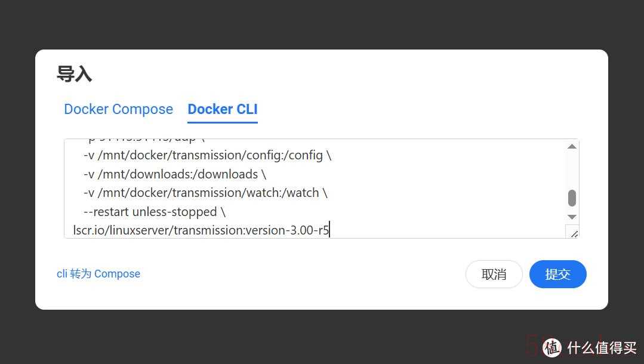Click the dark backdrop outside the dialog

point(322,24)
